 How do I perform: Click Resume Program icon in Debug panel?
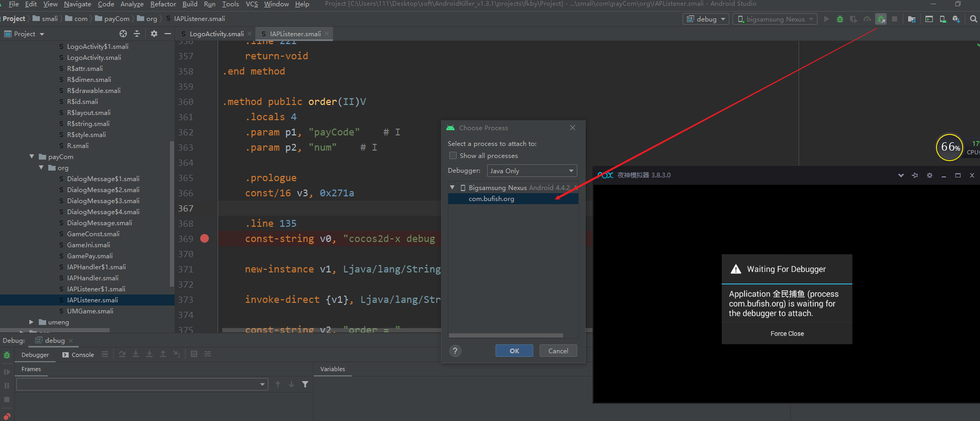pyautogui.click(x=7, y=372)
